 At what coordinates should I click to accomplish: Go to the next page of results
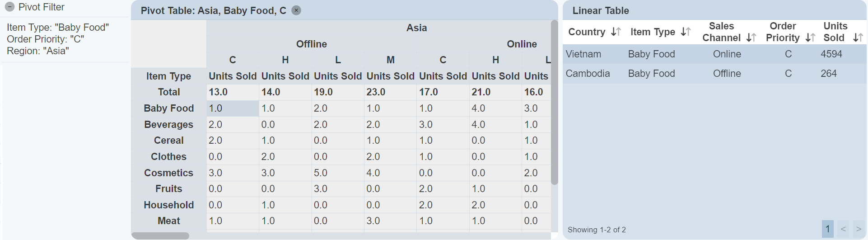coord(859,229)
